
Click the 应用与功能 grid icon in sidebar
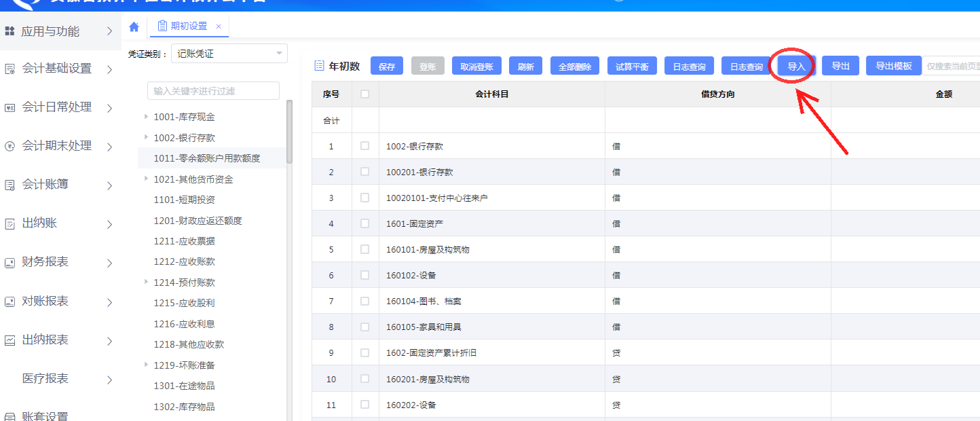pyautogui.click(x=10, y=31)
